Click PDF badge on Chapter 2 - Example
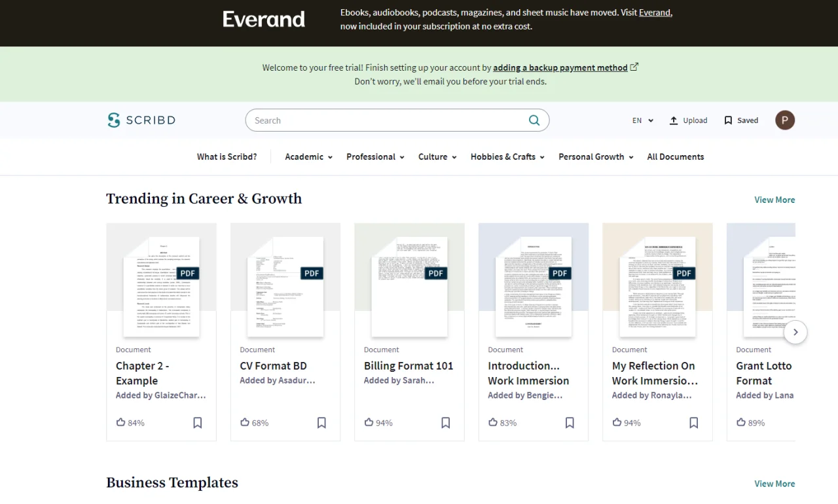838x504 pixels. (188, 273)
